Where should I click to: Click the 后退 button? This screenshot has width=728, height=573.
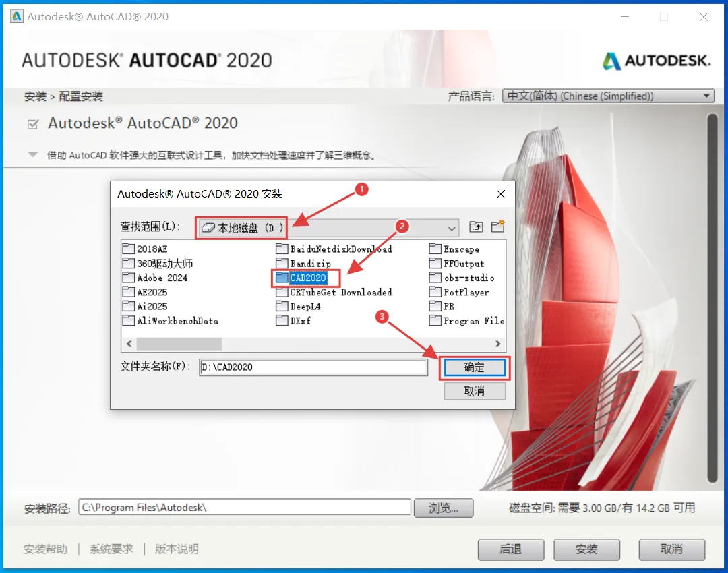pos(511,549)
